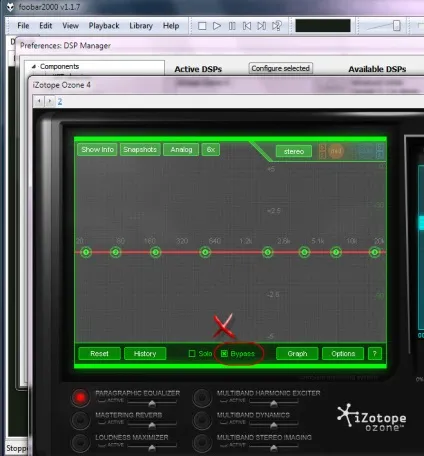Click the Multiband Dynamics amount slider
Viewport: 424px width, 456px height.
pos(274,425)
